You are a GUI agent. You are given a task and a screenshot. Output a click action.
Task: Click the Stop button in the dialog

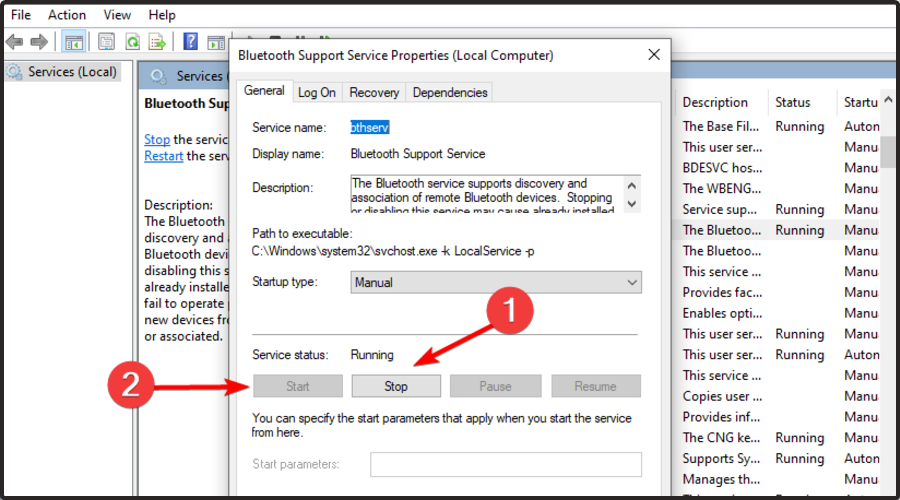396,386
